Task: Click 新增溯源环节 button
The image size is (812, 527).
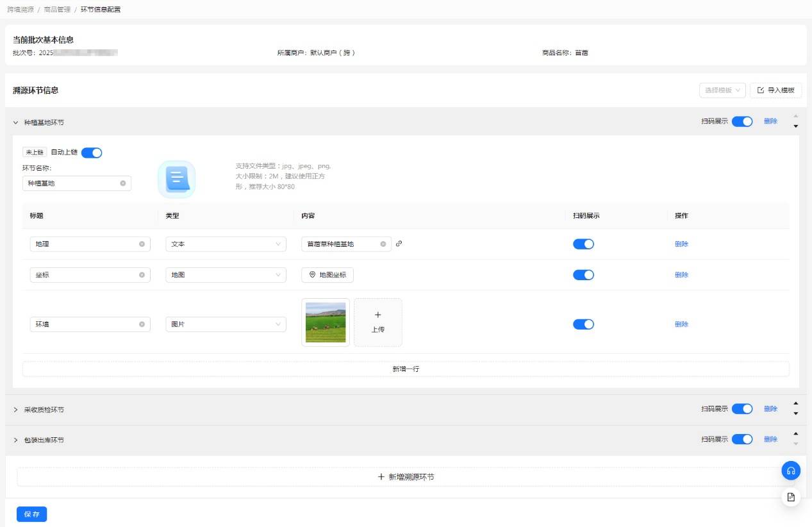Action: point(406,477)
